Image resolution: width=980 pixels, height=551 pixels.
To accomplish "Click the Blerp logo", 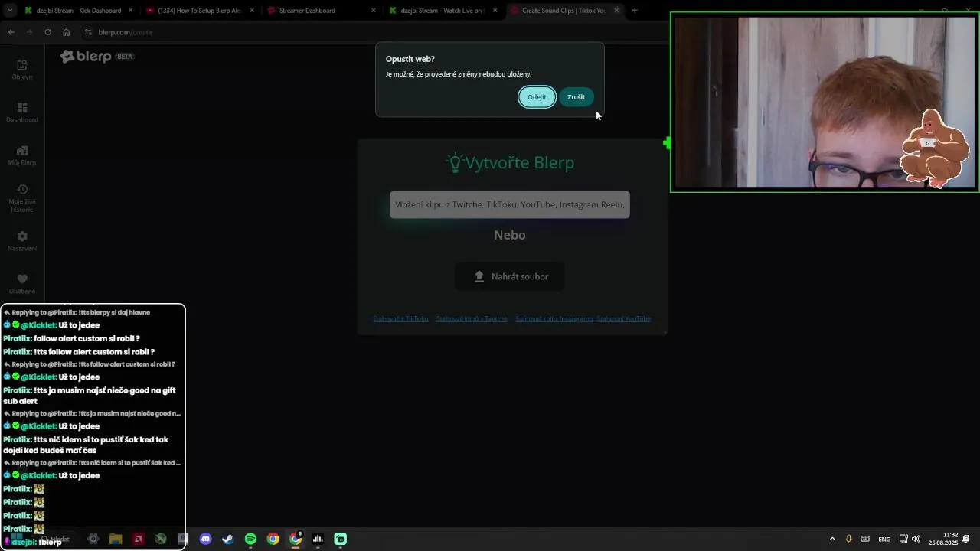I will (x=86, y=57).
